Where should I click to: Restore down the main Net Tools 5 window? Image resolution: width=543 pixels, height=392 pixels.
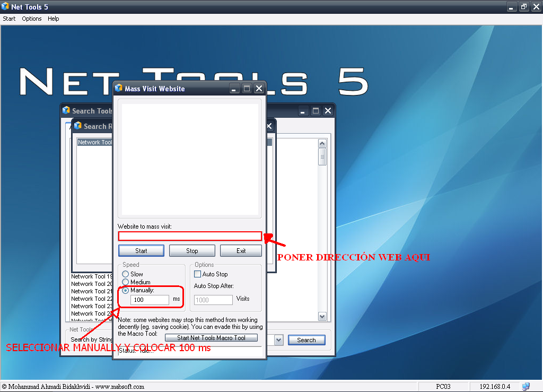pos(524,6)
